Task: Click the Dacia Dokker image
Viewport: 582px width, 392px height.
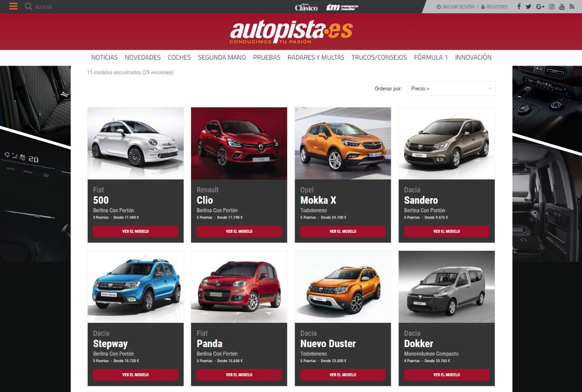Action: [447, 287]
